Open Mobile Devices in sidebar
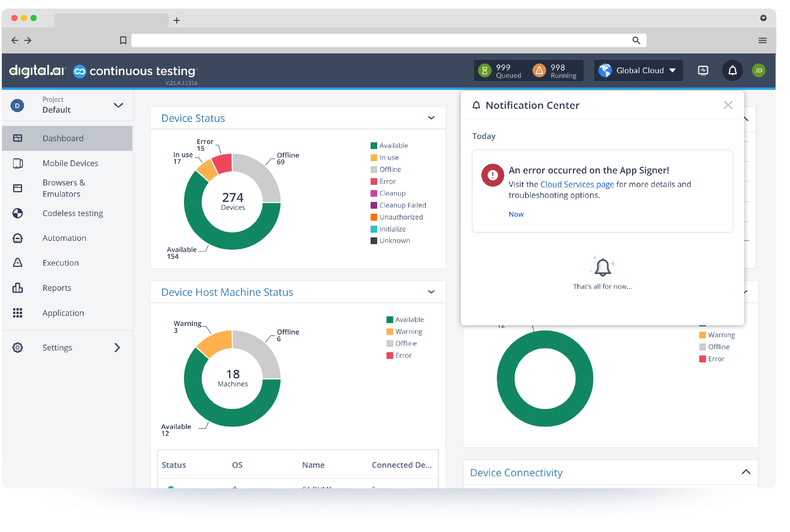790x532 pixels. (x=70, y=163)
